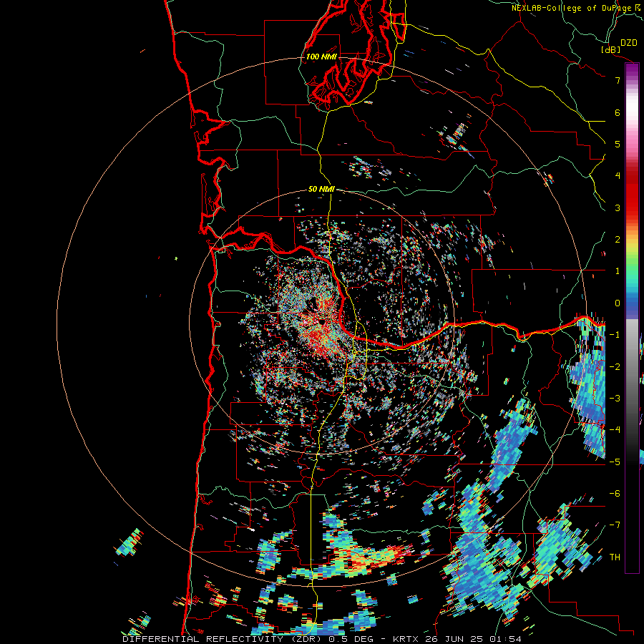Click the "[dB]" unit label
The height and width of the screenshot is (644, 644).
click(611, 49)
